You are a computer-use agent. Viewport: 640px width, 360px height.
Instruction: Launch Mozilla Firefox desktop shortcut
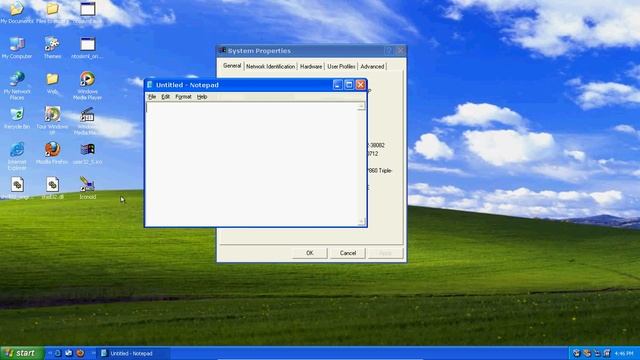pos(52,153)
